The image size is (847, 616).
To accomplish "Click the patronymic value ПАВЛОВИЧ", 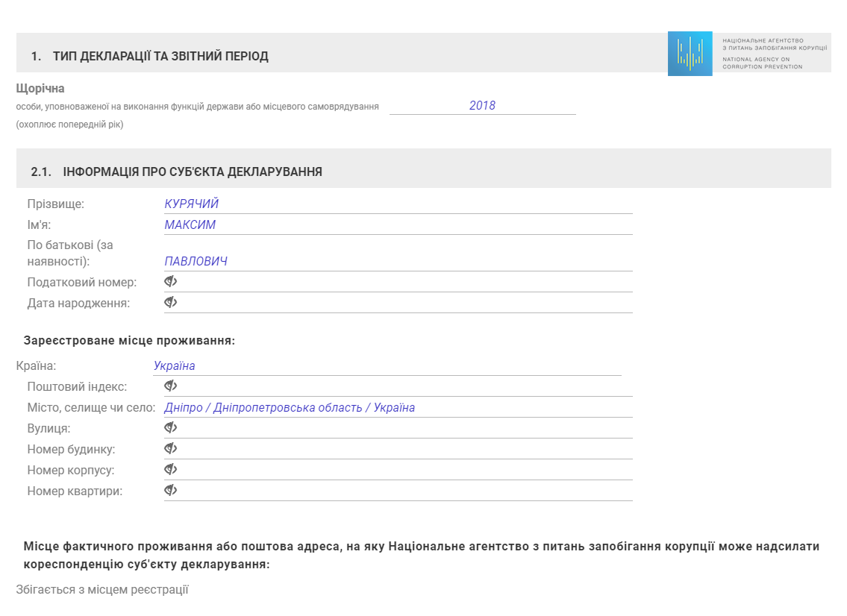I will click(x=196, y=262).
